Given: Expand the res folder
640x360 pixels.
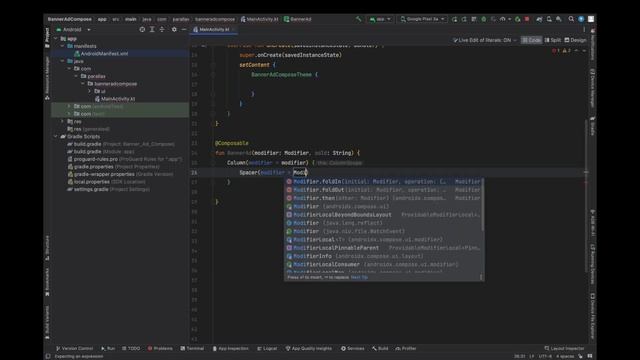Looking at the screenshot, I should 62,121.
